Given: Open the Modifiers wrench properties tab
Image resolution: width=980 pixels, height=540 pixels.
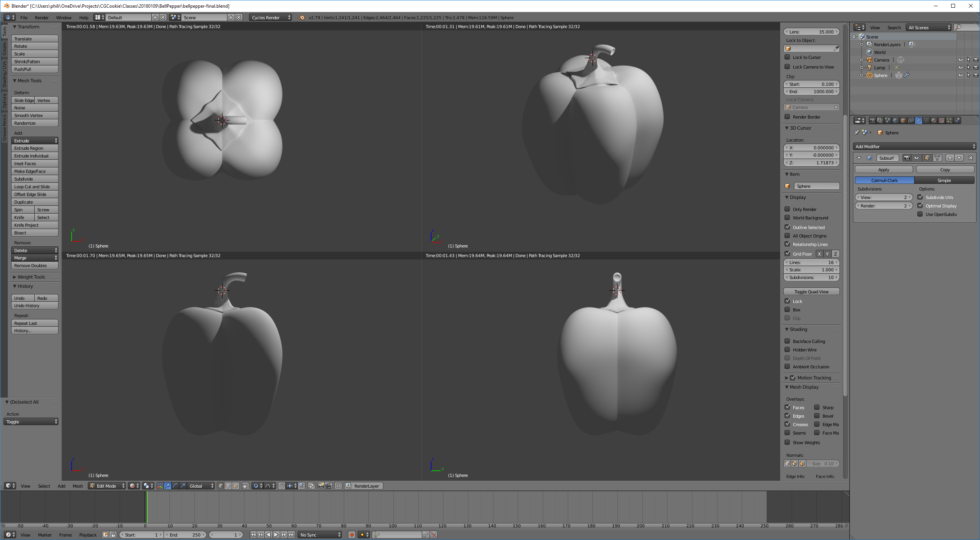Looking at the screenshot, I should point(918,120).
